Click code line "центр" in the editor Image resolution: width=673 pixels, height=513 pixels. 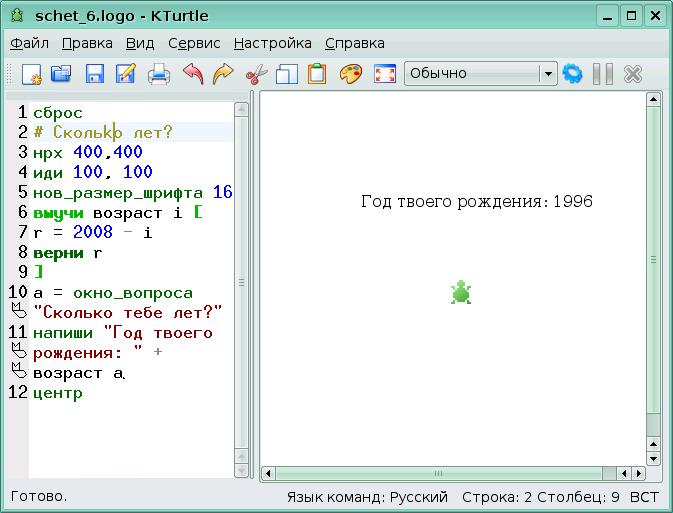(x=58, y=393)
